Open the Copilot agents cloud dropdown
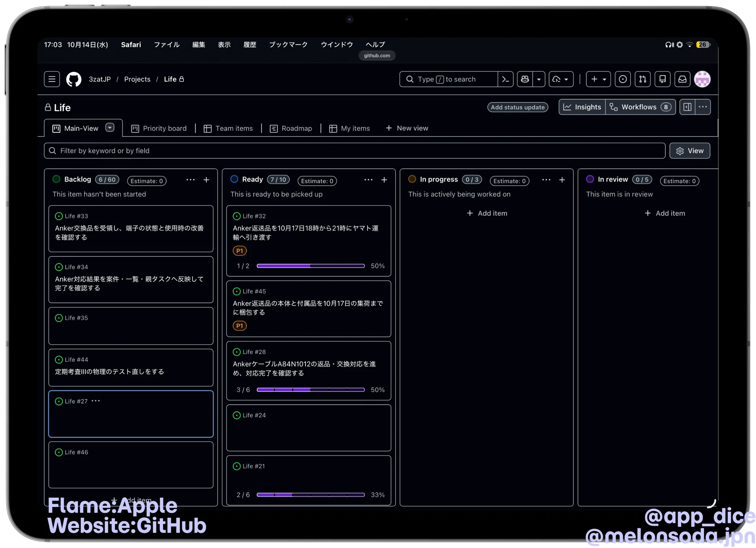The width and height of the screenshot is (756, 548). click(561, 79)
